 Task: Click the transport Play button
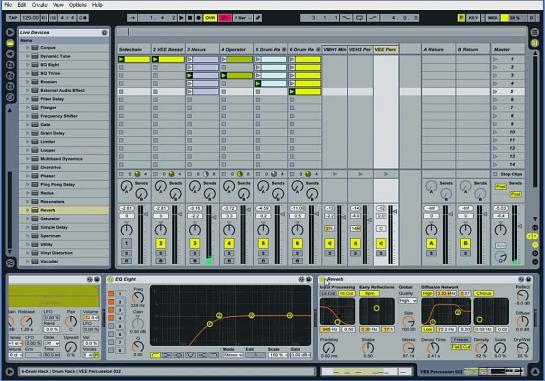(181, 18)
